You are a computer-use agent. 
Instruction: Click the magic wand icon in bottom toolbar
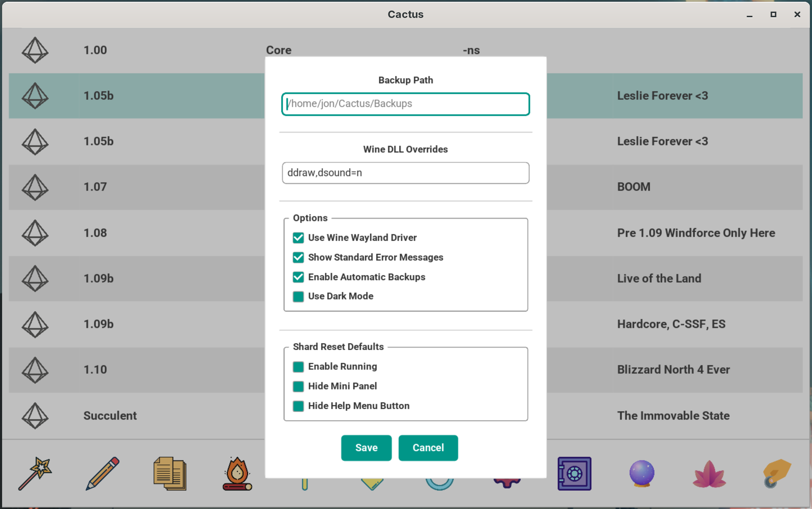tap(35, 473)
